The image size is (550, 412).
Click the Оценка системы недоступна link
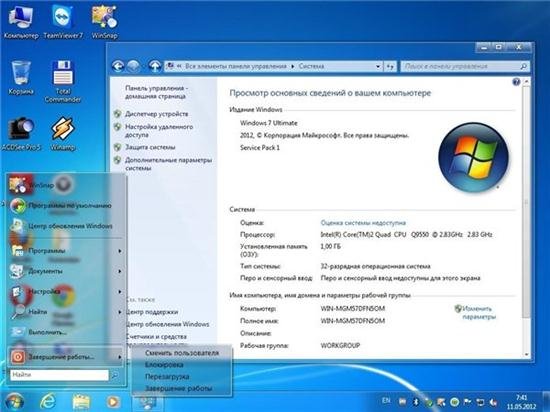click(x=363, y=223)
